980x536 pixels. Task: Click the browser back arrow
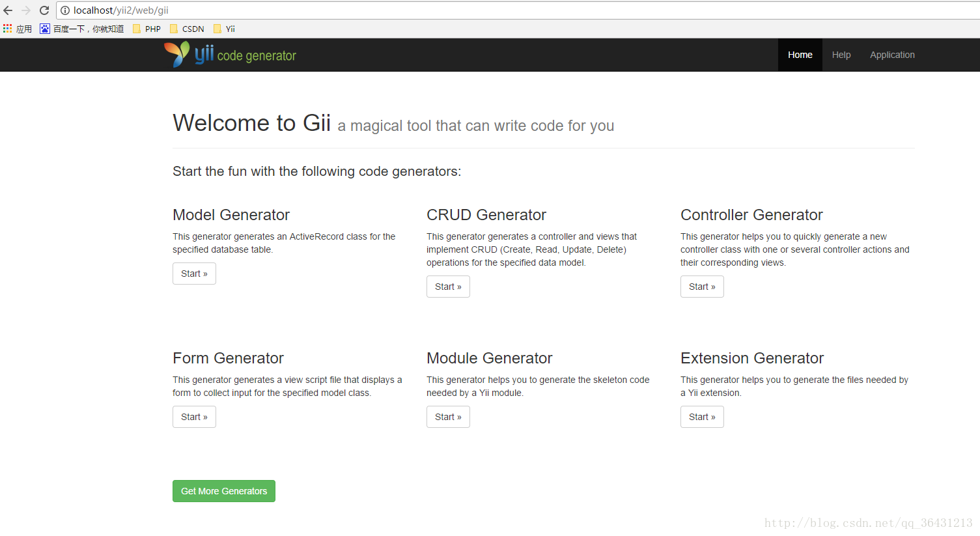click(8, 10)
